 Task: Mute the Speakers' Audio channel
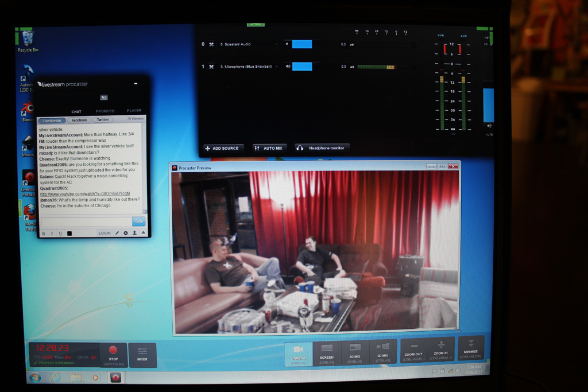pos(287,44)
